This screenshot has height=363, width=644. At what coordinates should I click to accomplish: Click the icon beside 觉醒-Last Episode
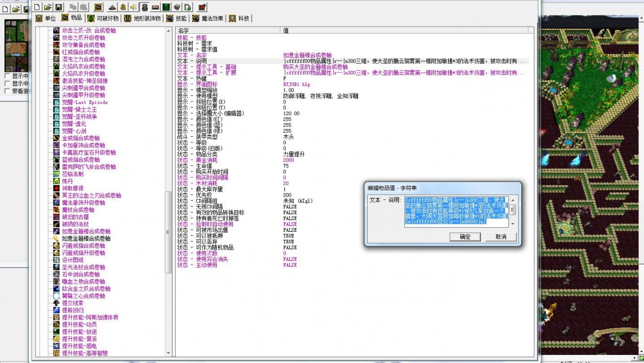point(57,102)
